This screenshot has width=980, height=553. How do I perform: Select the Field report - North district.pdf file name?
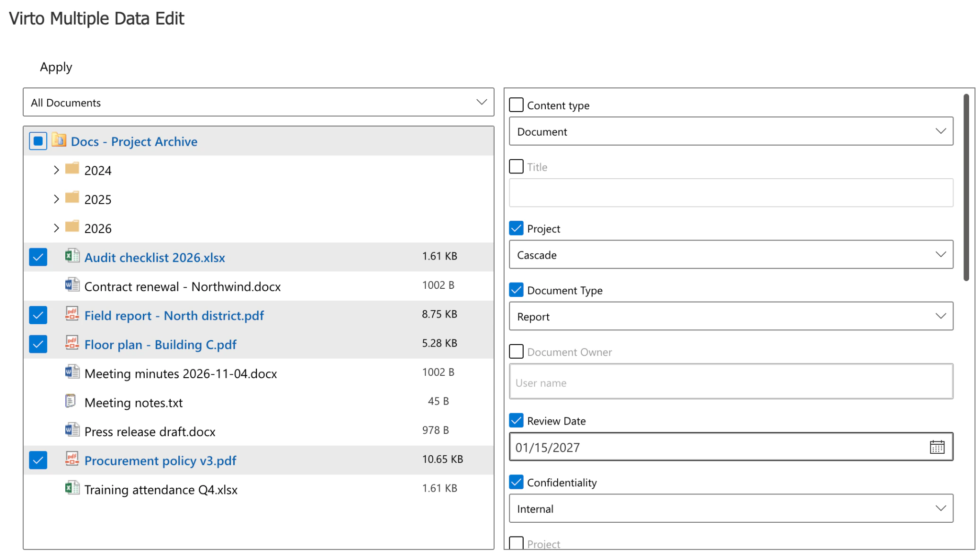pyautogui.click(x=174, y=316)
